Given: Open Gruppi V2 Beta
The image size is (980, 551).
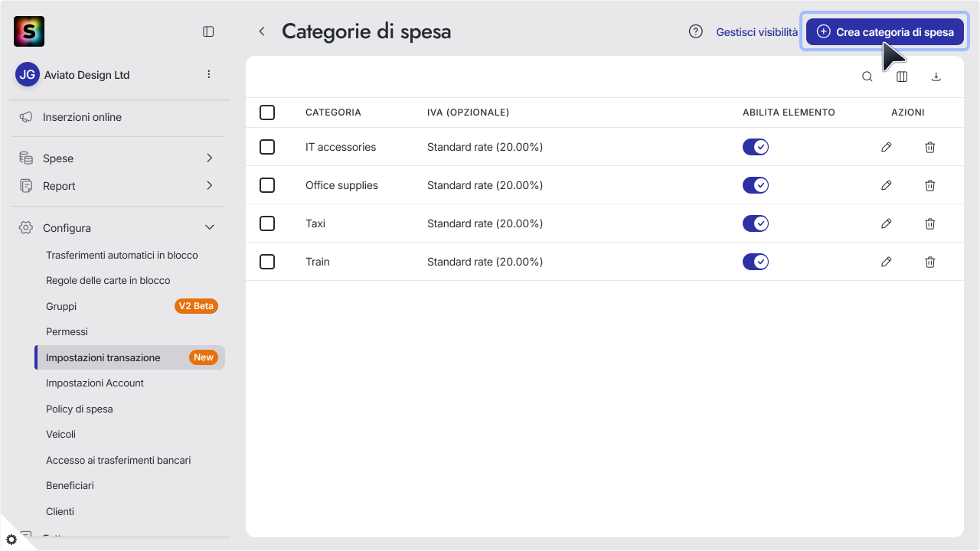Looking at the screenshot, I should [x=130, y=306].
